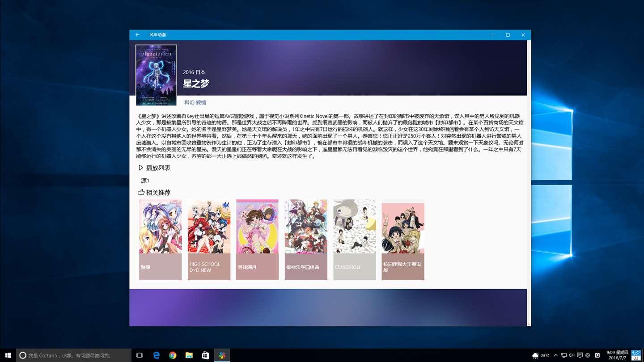Image resolution: width=644 pixels, height=362 pixels.
Task: Click the vertical scrollbar's down arrow
Action: (529, 324)
